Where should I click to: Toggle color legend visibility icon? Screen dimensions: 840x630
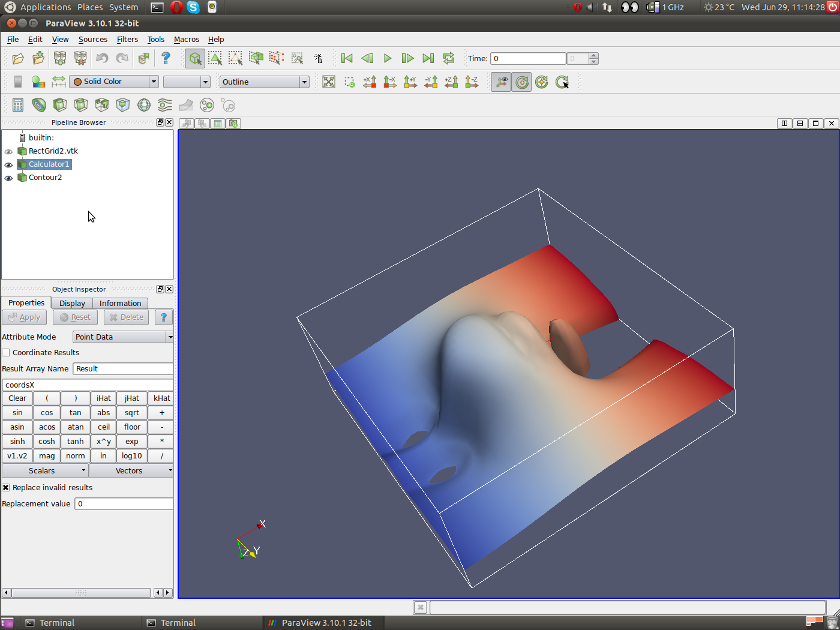[x=18, y=82]
